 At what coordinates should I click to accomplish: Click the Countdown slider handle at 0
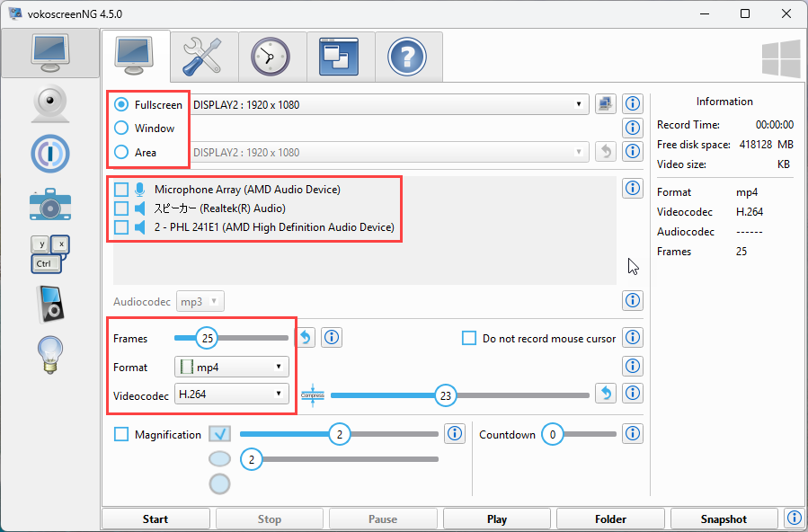(553, 435)
